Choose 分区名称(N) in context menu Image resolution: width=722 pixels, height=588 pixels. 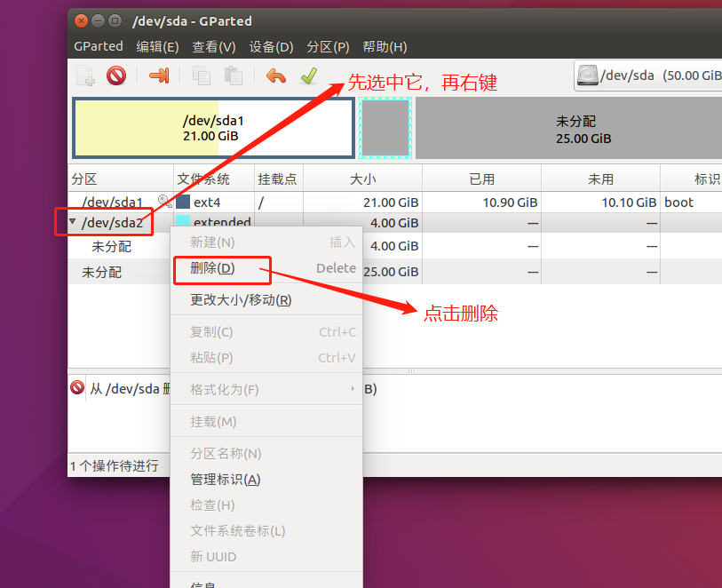(266, 454)
